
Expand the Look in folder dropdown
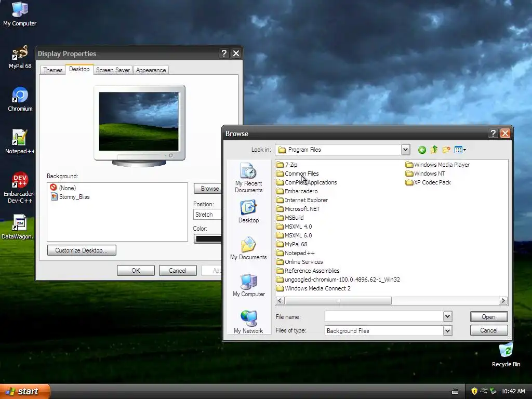pyautogui.click(x=405, y=150)
